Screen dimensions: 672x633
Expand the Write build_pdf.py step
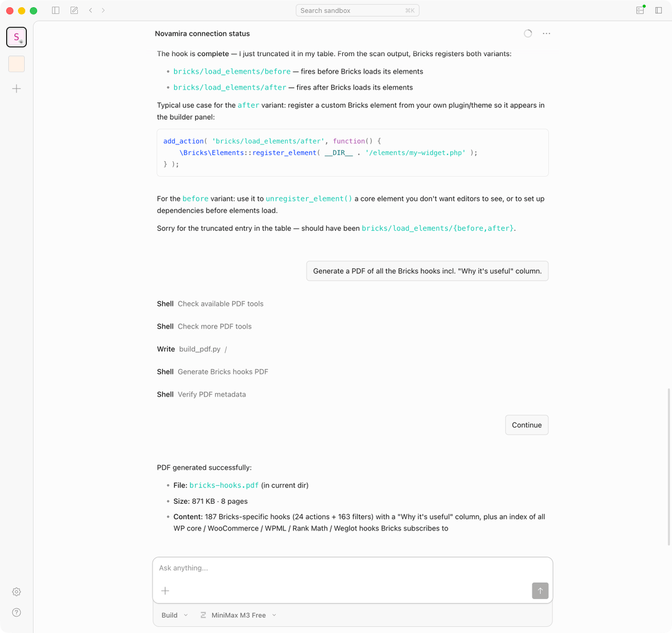(192, 349)
